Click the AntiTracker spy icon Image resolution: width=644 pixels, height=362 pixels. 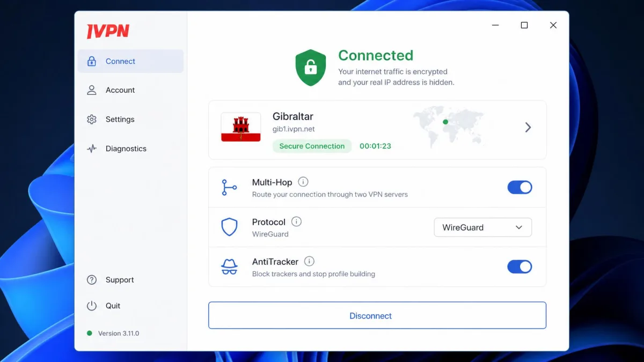(x=229, y=267)
